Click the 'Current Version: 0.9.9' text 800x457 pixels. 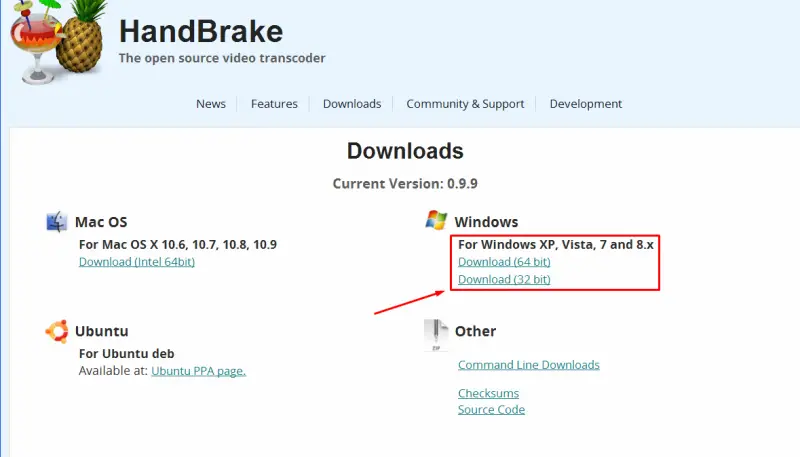pos(405,184)
